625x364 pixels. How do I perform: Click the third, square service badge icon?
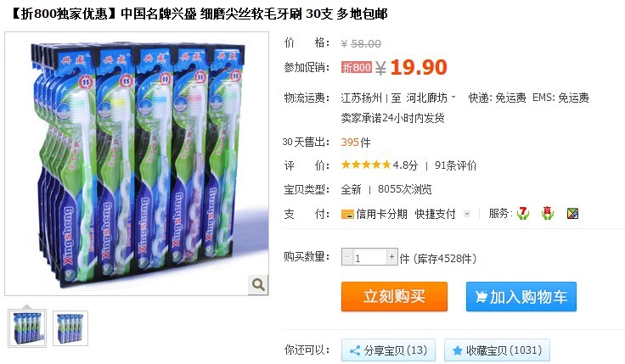tap(572, 214)
